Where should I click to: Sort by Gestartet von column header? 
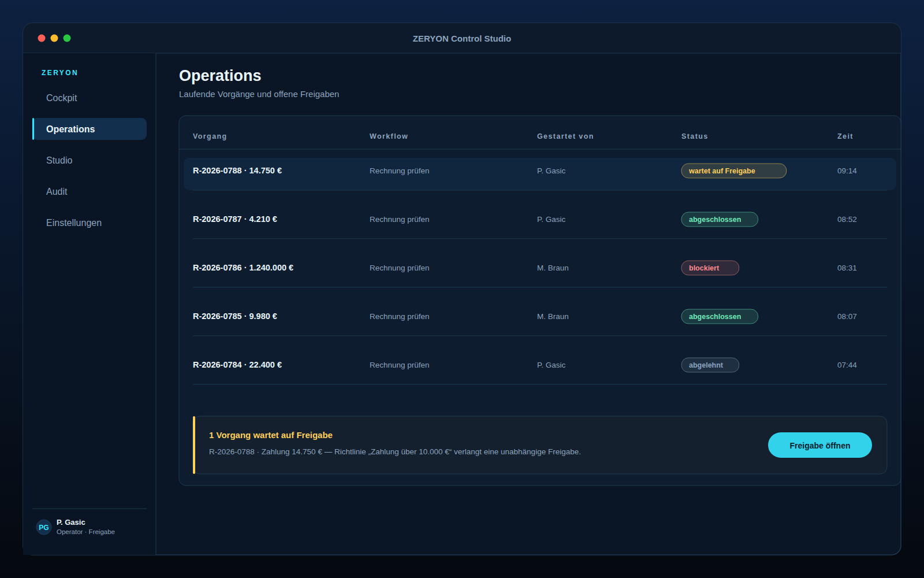click(565, 136)
